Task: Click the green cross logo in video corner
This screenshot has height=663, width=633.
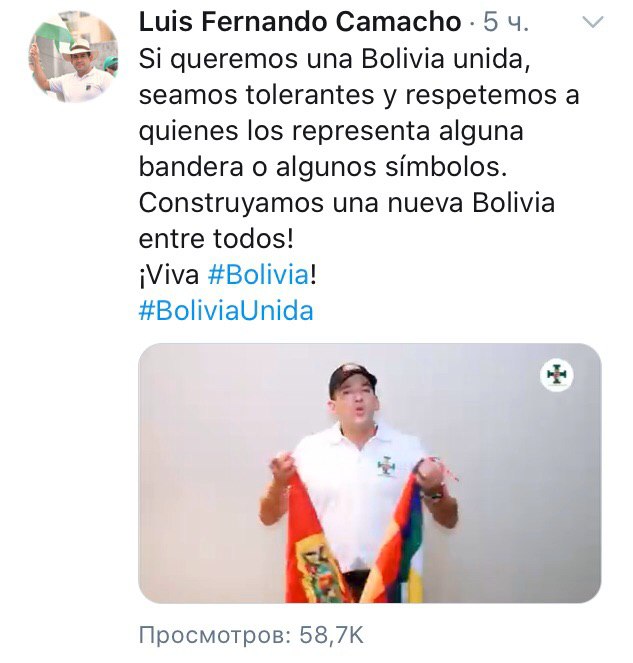Action: 557,375
